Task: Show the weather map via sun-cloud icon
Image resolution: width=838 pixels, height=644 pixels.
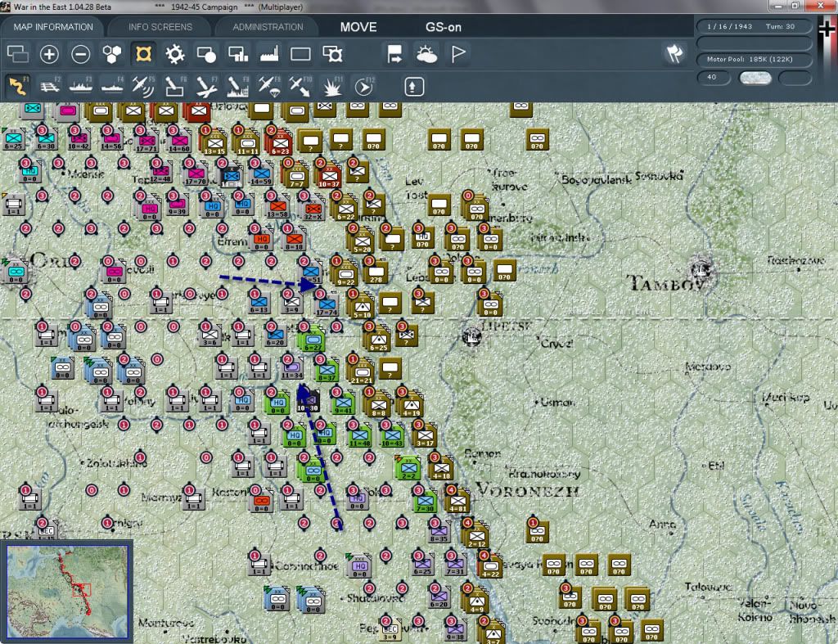Action: 426,54
